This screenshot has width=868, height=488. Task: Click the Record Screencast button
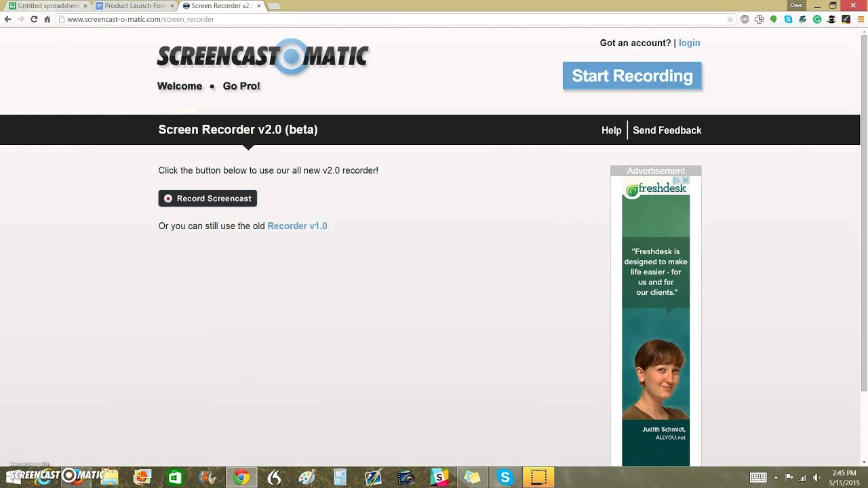tap(208, 199)
